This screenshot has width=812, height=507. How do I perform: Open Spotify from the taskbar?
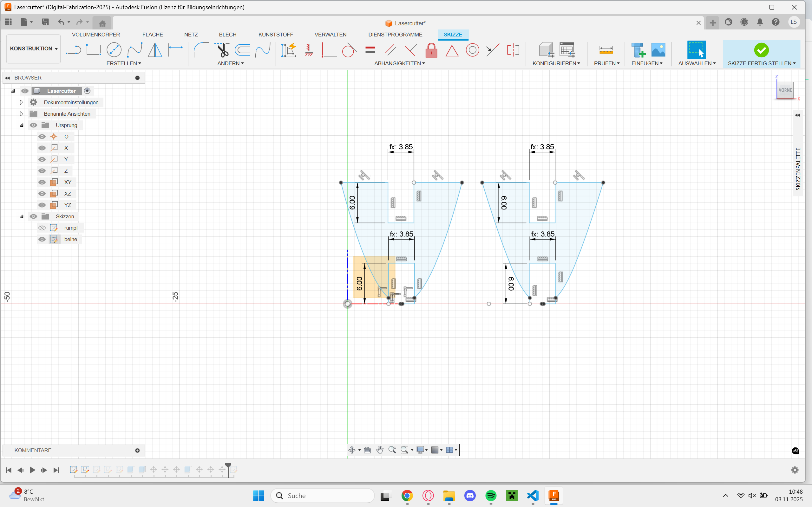point(491,496)
